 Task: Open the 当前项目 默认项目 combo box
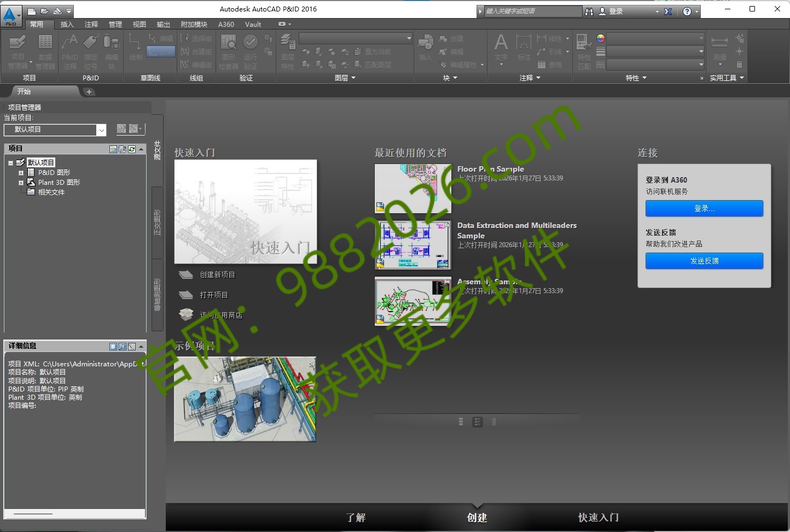pos(55,130)
